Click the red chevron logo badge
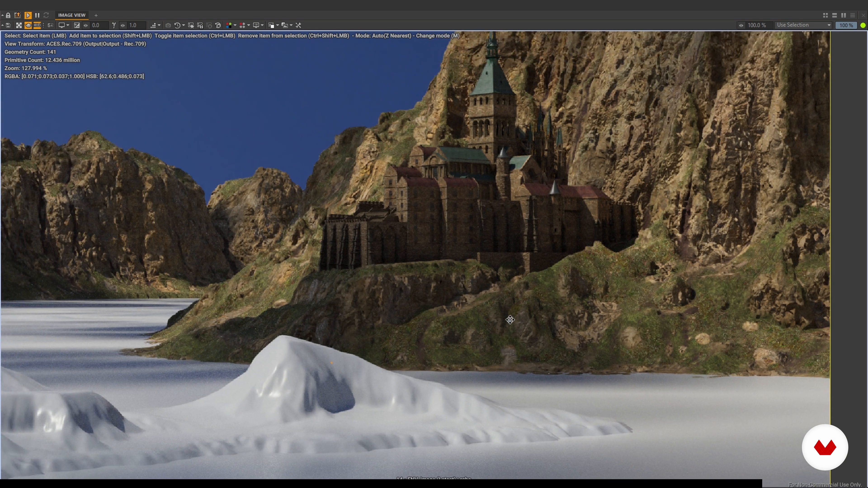This screenshot has width=868, height=488. pos(825,447)
